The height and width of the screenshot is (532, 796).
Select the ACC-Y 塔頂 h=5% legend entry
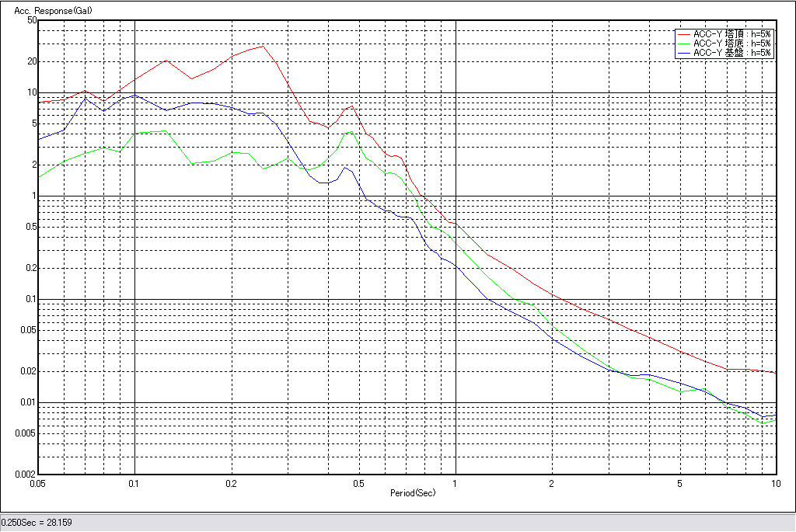[x=731, y=34]
